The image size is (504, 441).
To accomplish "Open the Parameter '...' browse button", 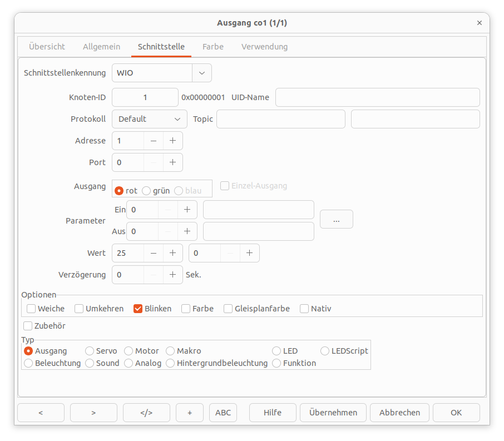I will (336, 220).
